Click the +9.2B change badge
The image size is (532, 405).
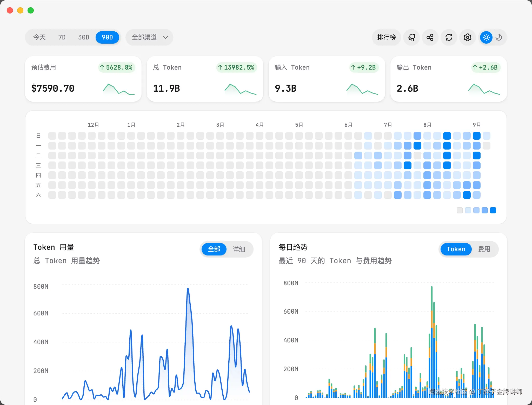[x=364, y=67]
